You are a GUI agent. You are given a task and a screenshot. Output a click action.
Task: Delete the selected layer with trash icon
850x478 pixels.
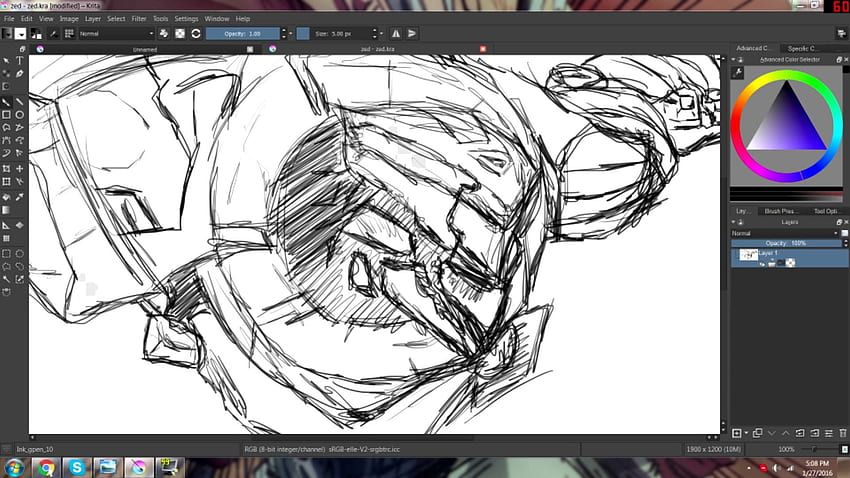[843, 433]
